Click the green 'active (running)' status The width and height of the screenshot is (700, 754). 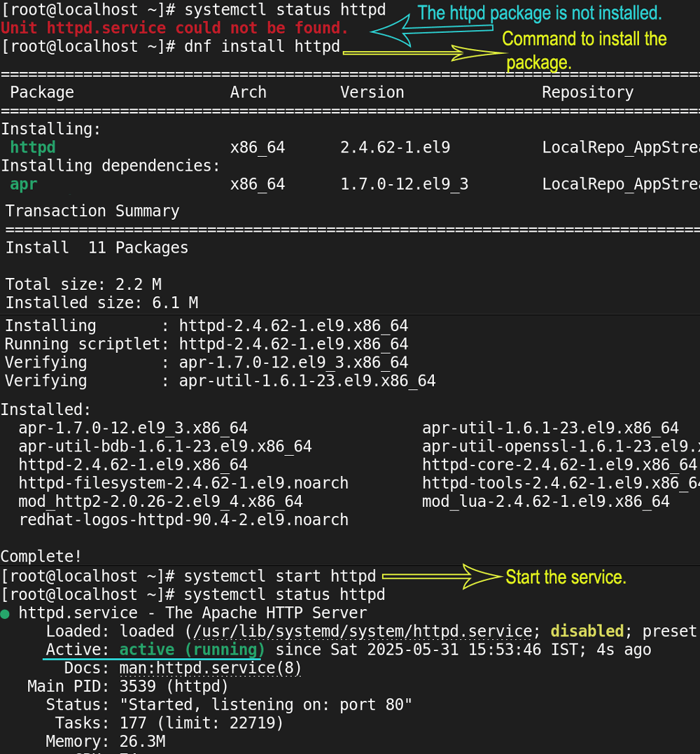192,649
